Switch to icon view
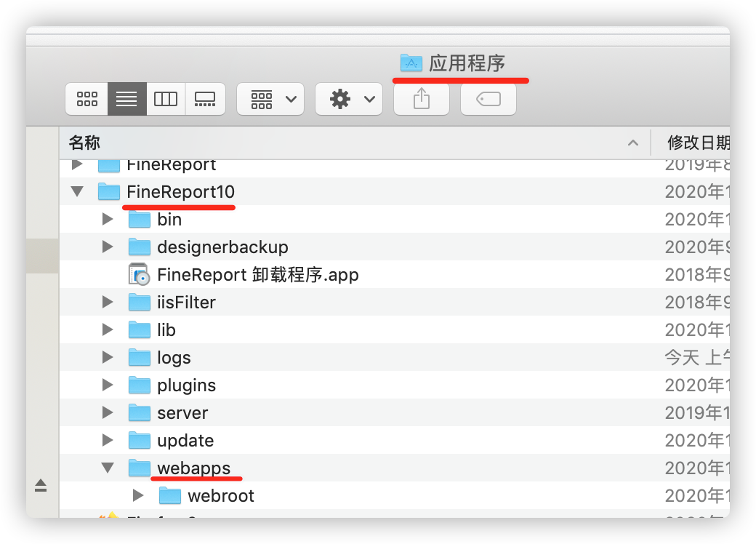 [87, 99]
